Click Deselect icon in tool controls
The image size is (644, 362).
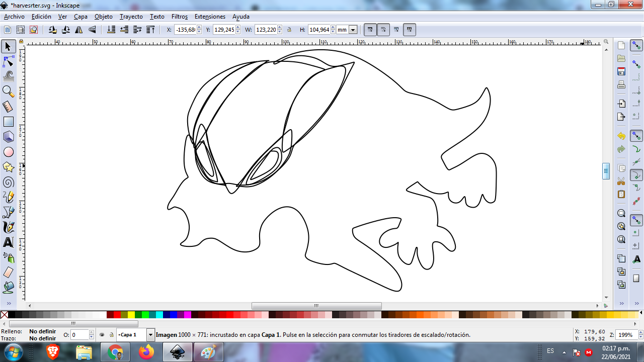coord(34,30)
